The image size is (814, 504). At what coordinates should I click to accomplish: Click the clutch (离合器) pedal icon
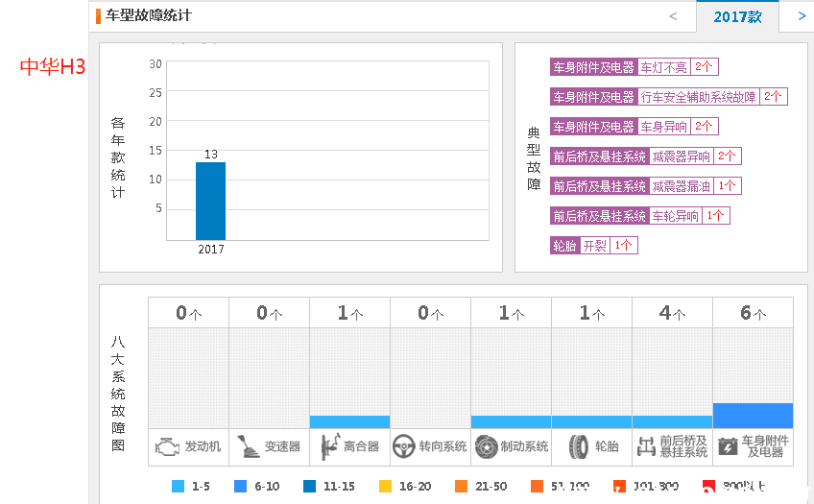pyautogui.click(x=328, y=446)
